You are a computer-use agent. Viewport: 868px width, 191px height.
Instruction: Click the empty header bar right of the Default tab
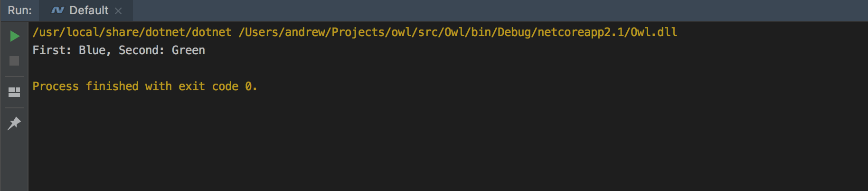pos(475,10)
